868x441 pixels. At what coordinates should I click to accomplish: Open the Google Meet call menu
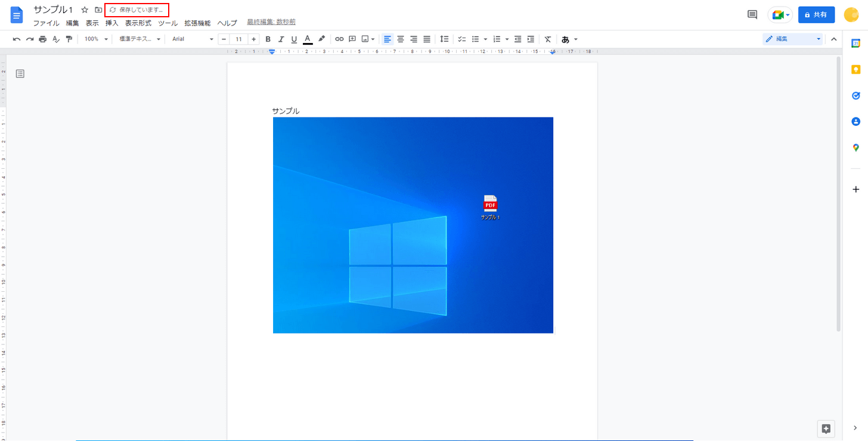pyautogui.click(x=780, y=15)
